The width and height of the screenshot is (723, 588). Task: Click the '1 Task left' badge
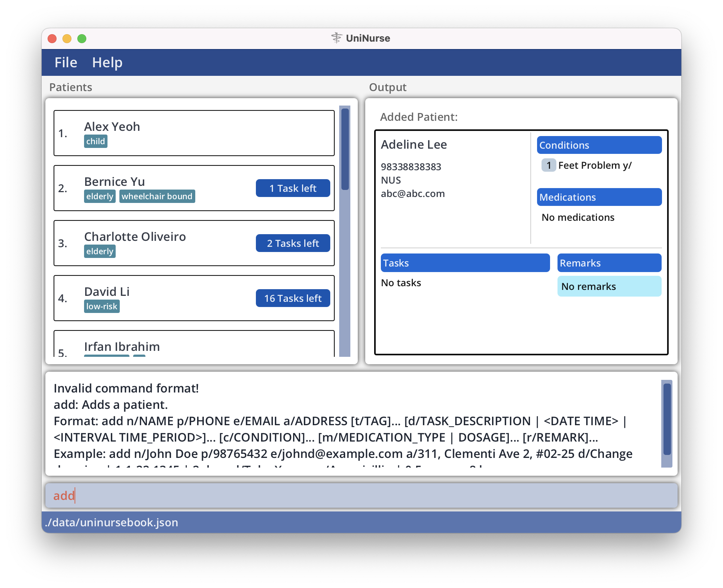[293, 188]
